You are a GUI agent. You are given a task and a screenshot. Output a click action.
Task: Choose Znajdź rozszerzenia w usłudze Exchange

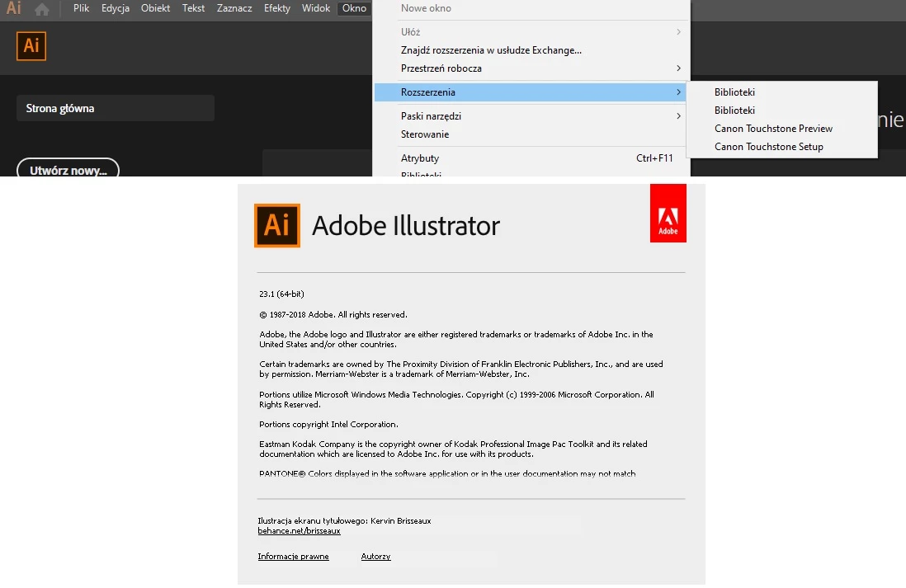(x=531, y=50)
